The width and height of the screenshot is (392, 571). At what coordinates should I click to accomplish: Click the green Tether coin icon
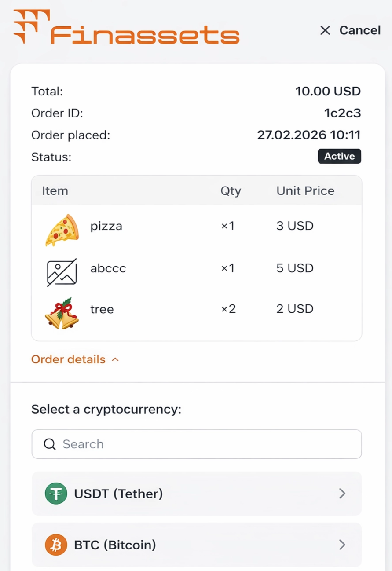[x=56, y=494]
